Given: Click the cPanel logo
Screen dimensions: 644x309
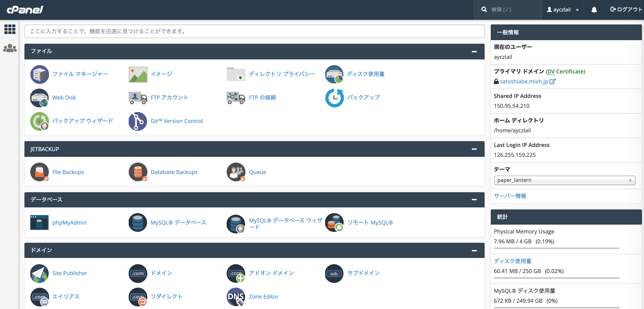Looking at the screenshot, I should pos(25,10).
